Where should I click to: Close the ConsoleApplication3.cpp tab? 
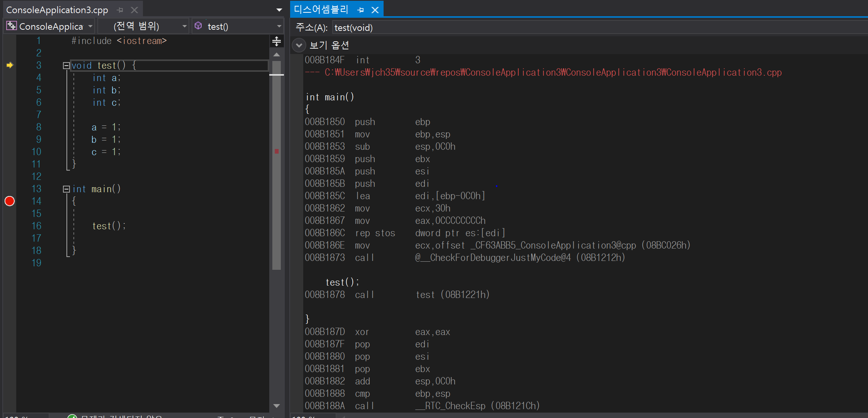tap(134, 10)
